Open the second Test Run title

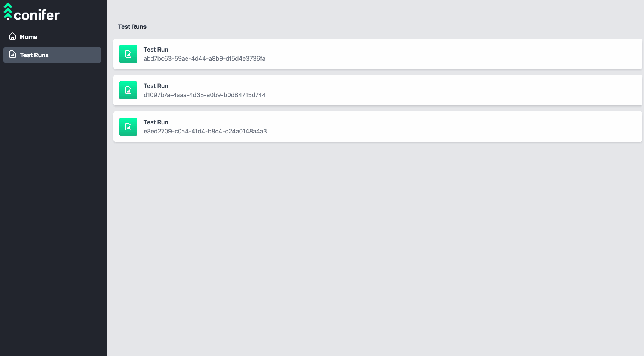[x=156, y=86]
